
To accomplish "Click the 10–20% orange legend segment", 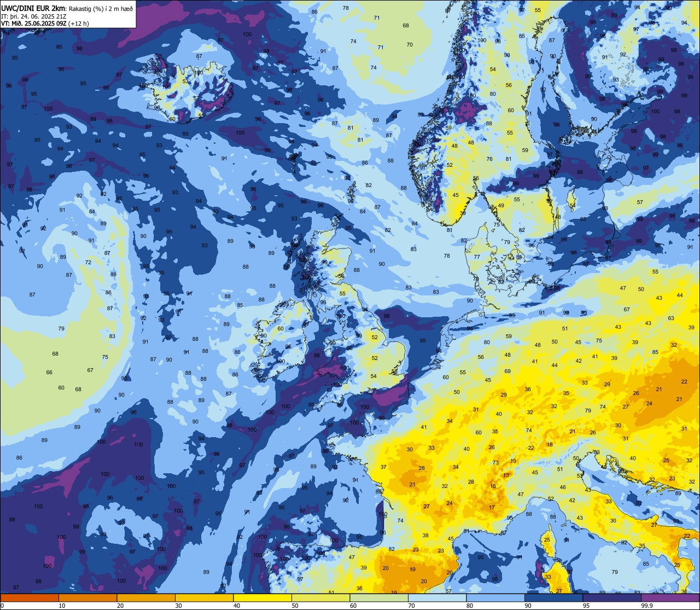I will [87, 598].
